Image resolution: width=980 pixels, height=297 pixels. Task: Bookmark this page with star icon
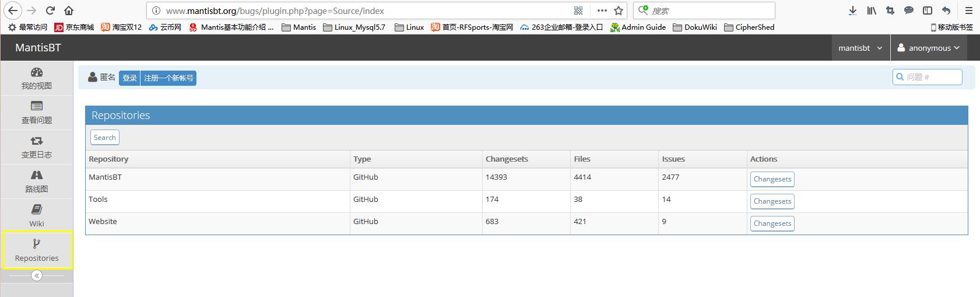coord(619,11)
